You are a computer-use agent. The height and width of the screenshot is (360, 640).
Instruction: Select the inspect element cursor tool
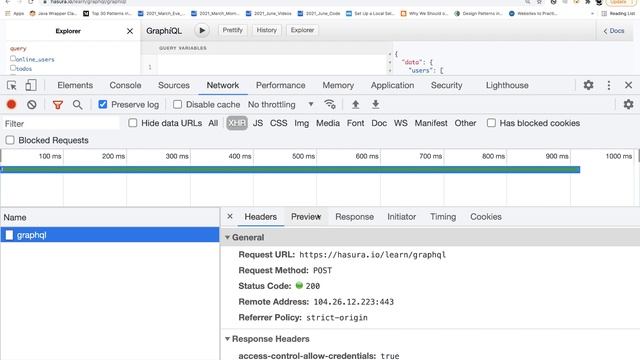point(12,85)
